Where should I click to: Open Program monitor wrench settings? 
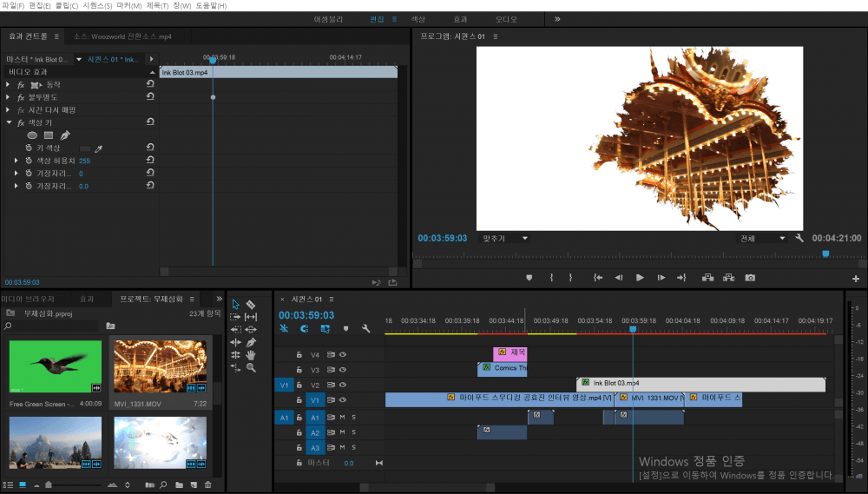click(x=799, y=238)
